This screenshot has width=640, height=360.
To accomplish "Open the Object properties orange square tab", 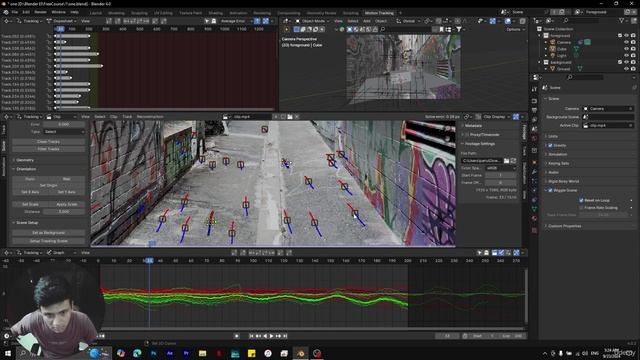I will [x=534, y=162].
